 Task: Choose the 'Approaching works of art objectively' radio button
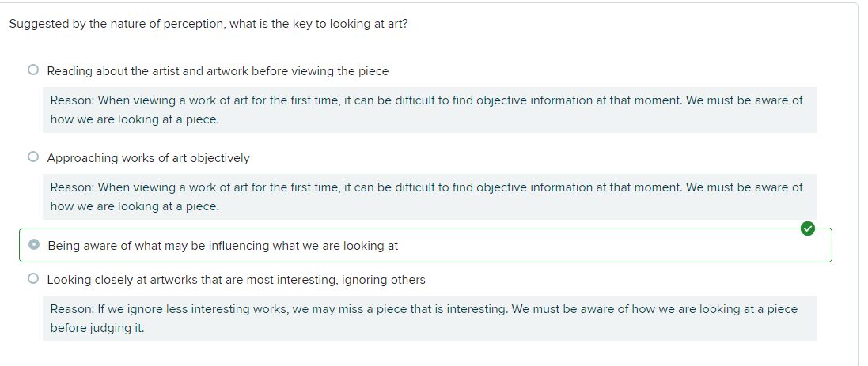click(x=33, y=157)
